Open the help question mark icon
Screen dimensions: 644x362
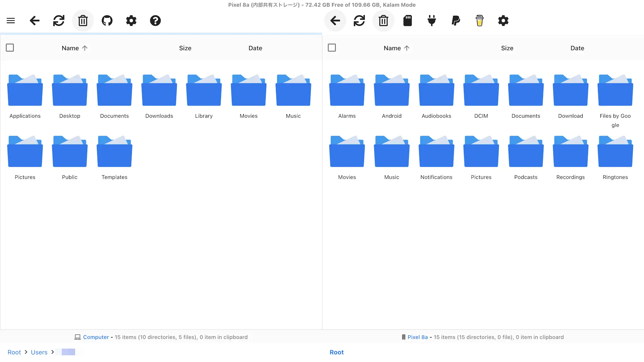[x=155, y=21]
